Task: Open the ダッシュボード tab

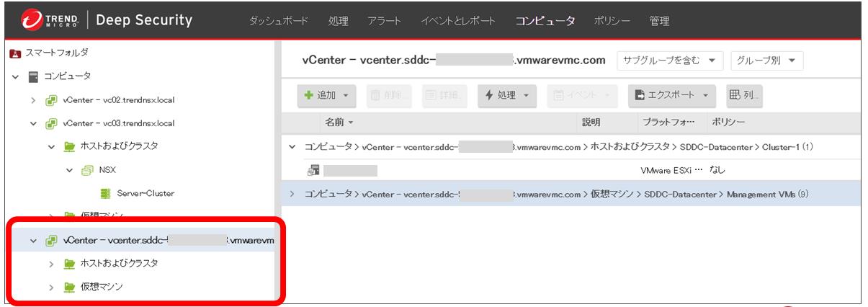Action: pyautogui.click(x=279, y=21)
